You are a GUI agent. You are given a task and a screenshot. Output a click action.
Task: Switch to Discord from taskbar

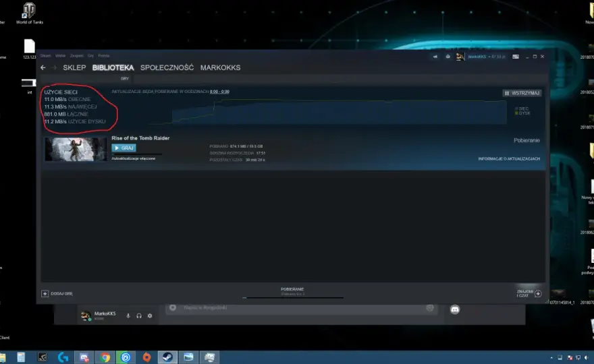(x=84, y=357)
